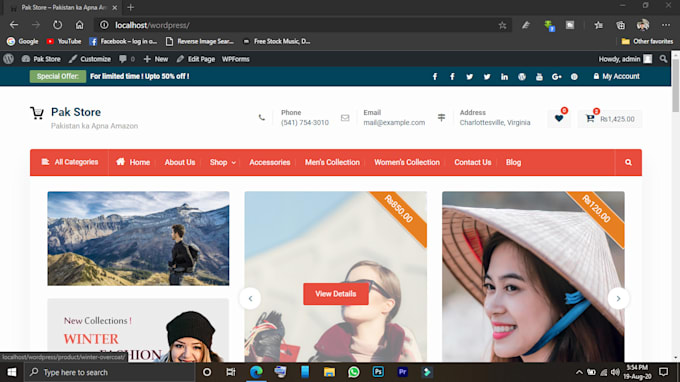Click the email mail@example.com

tap(394, 123)
